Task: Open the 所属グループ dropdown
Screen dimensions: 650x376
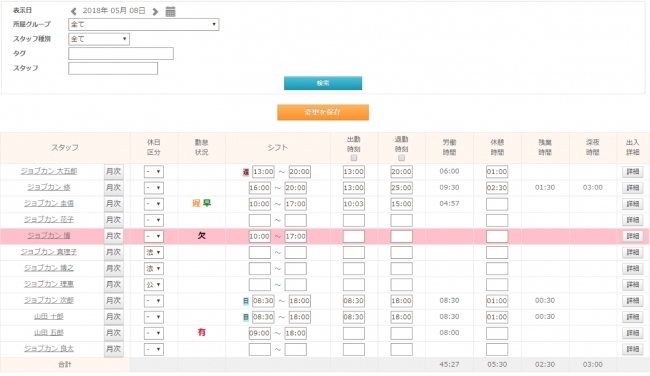Action: click(143, 24)
